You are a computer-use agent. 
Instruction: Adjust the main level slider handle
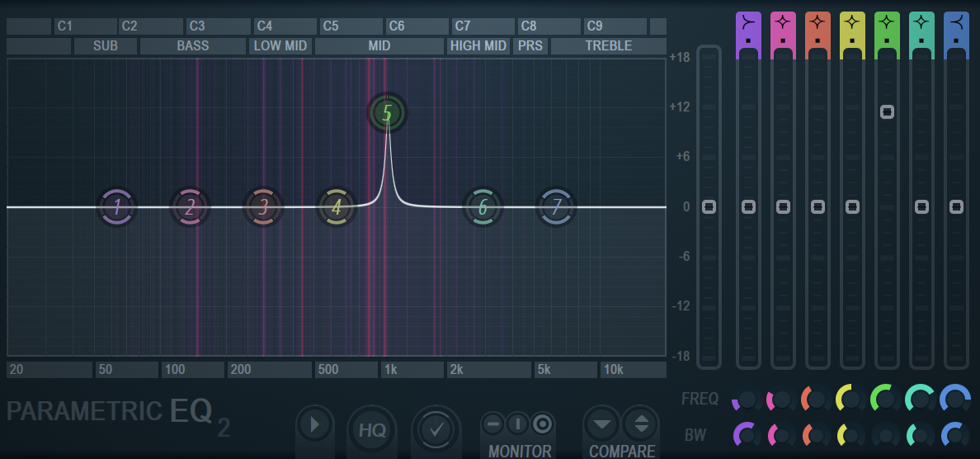(709, 206)
